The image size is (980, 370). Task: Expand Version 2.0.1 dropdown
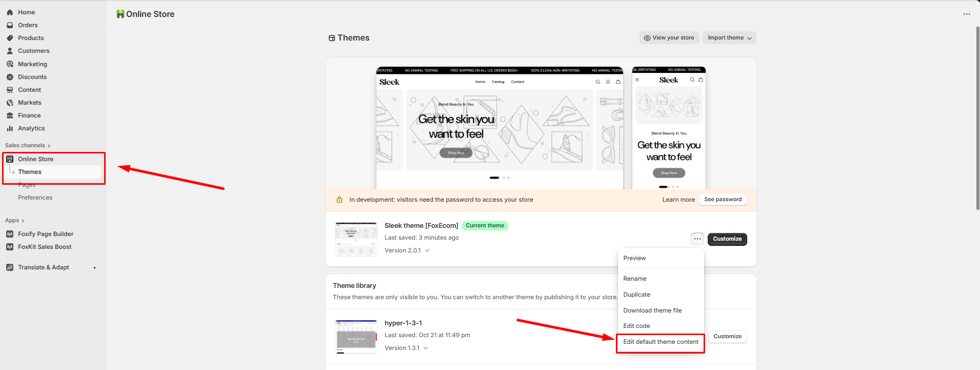coord(407,250)
